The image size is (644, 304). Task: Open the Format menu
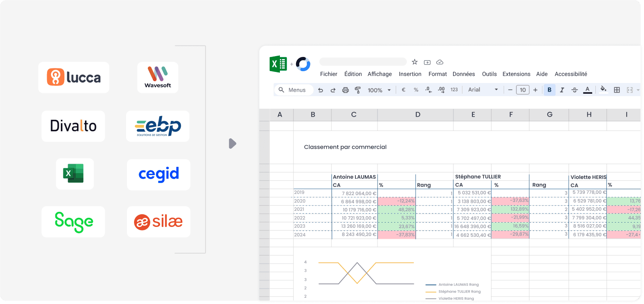click(438, 74)
